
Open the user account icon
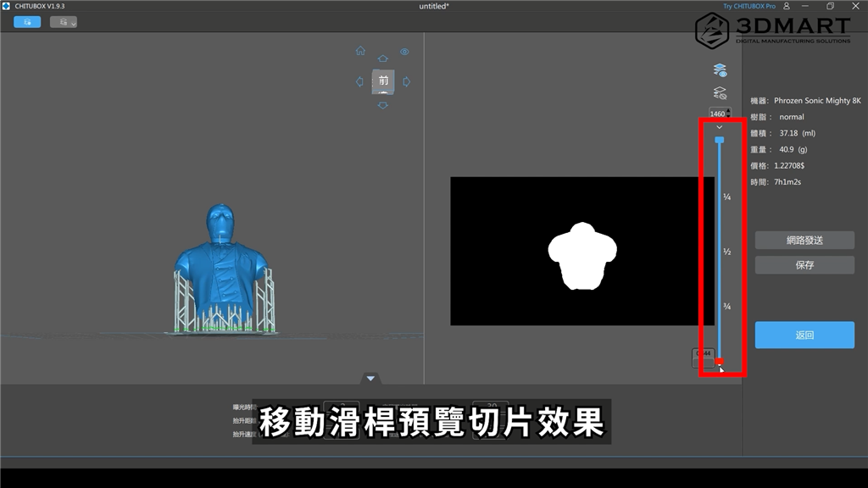787,6
